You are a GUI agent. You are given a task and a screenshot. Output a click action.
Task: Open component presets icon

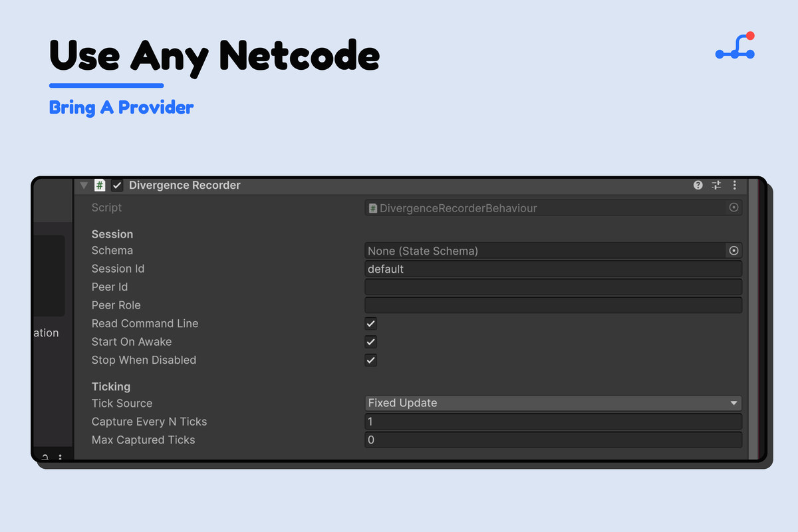(716, 186)
